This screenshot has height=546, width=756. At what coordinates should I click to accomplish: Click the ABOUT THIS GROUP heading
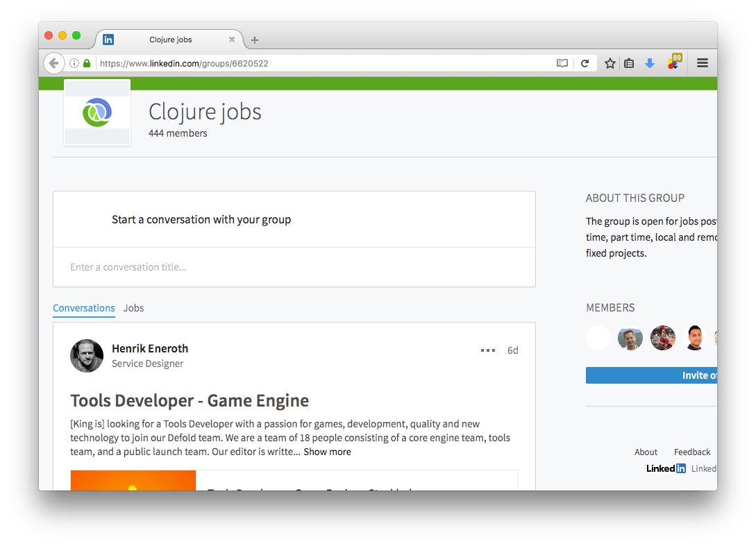[635, 198]
